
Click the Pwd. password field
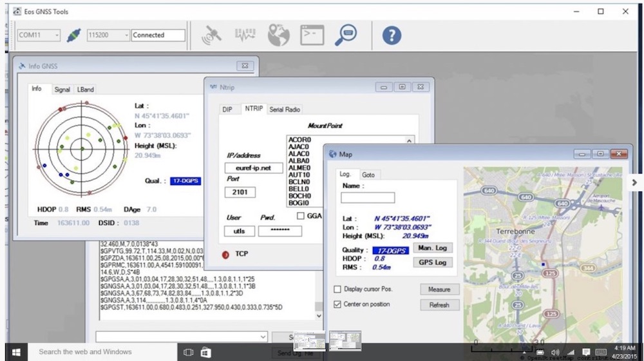280,231
